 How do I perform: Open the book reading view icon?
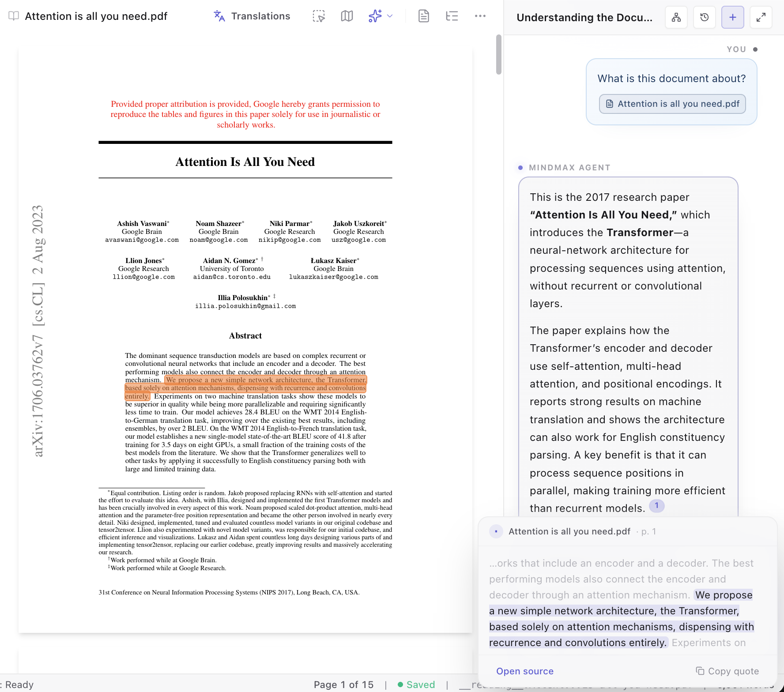tap(347, 16)
